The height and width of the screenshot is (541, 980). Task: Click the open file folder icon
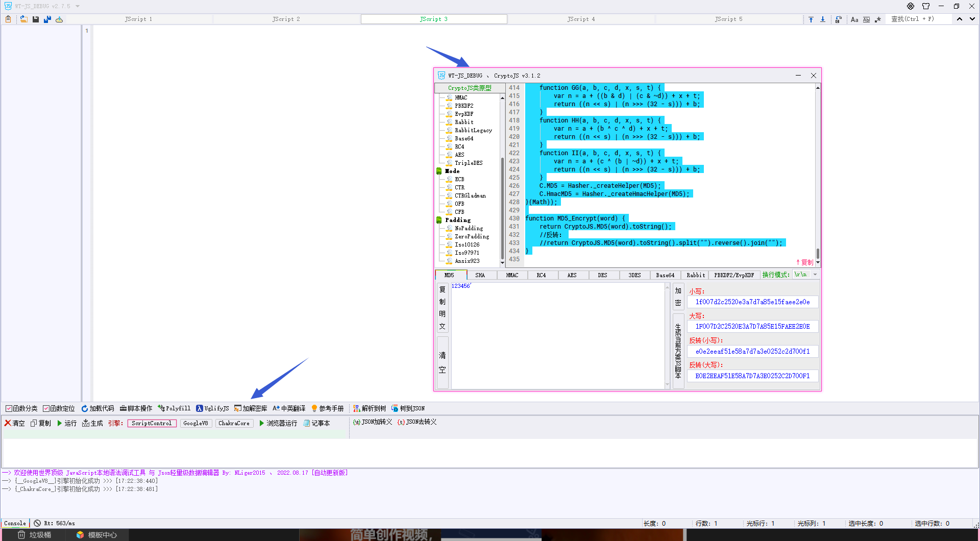coord(23,19)
